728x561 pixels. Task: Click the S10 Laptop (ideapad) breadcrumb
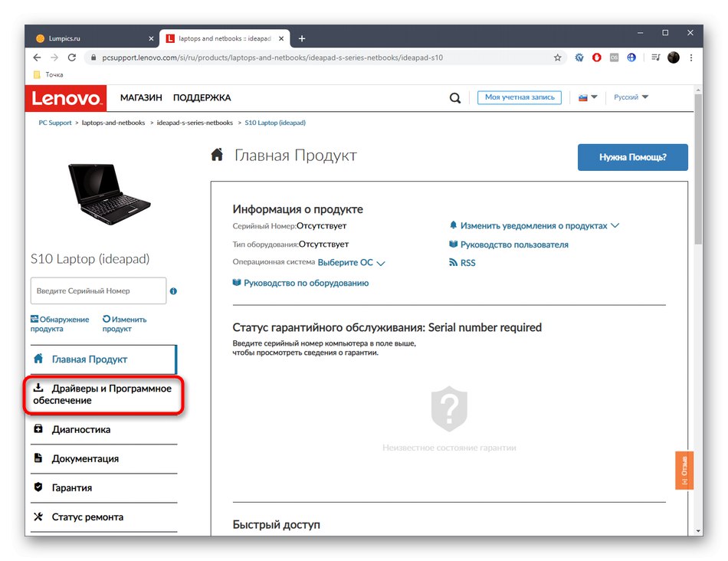275,123
